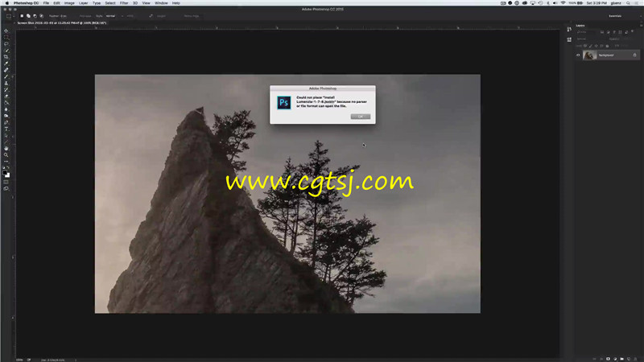Open the File menu
This screenshot has width=644, height=362.
coord(46,3)
